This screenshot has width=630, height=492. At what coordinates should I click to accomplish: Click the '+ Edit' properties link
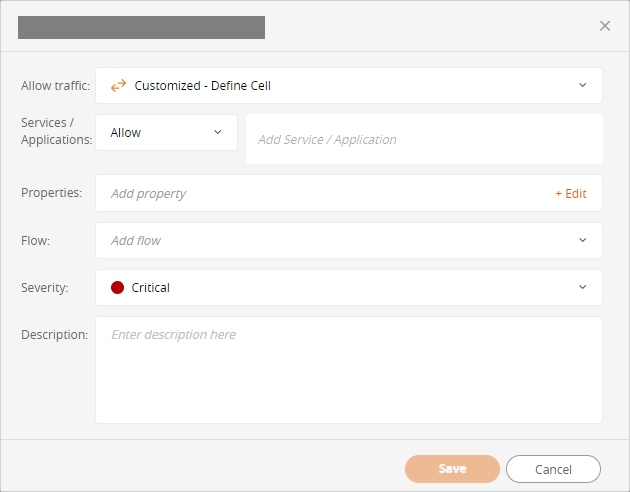point(571,194)
